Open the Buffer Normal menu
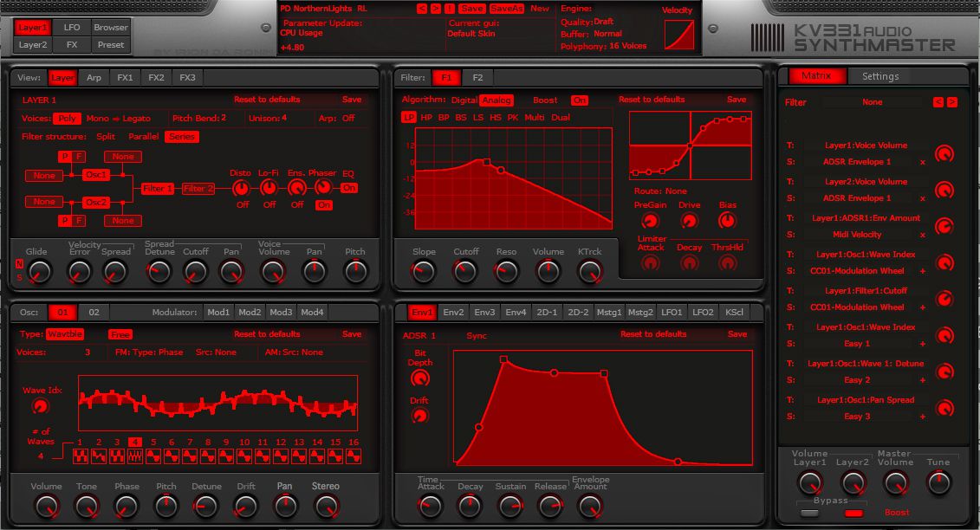980x530 pixels. (x=607, y=34)
